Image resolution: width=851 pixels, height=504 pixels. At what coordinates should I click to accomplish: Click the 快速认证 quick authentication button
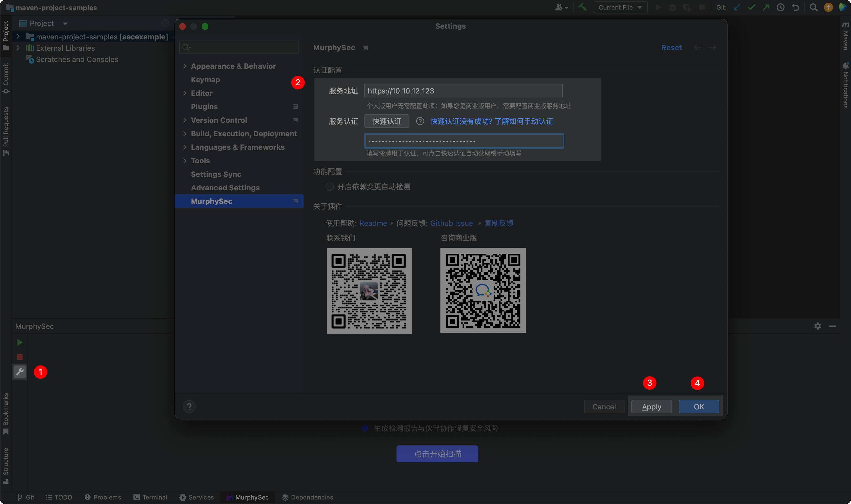pyautogui.click(x=386, y=121)
